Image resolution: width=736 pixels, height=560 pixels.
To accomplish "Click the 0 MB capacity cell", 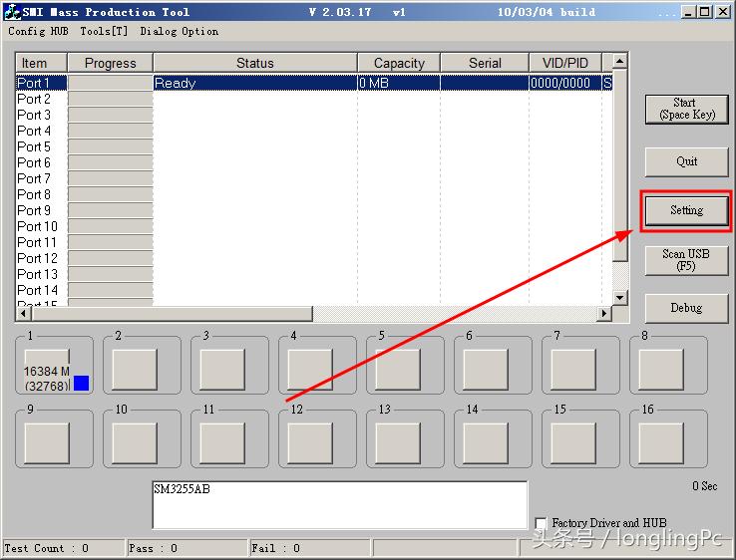I will pyautogui.click(x=399, y=83).
